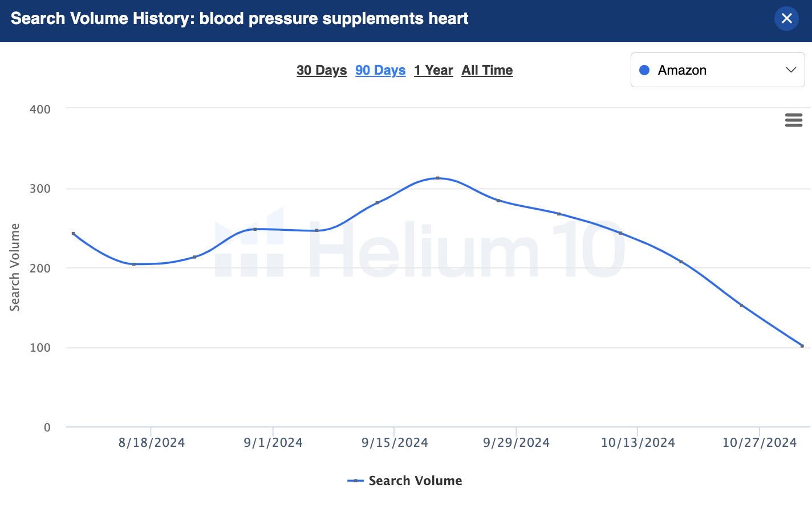The image size is (812, 505).
Task: Click the blue Amazon marketplace dot
Action: click(644, 70)
